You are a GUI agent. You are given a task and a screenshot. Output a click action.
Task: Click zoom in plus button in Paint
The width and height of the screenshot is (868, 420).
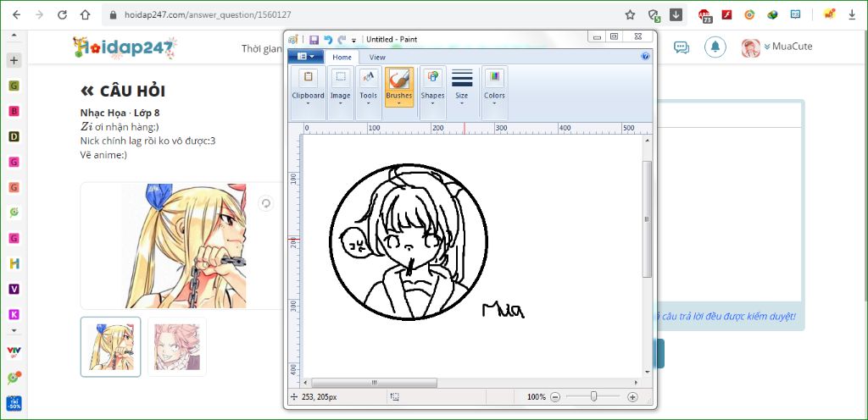click(632, 397)
